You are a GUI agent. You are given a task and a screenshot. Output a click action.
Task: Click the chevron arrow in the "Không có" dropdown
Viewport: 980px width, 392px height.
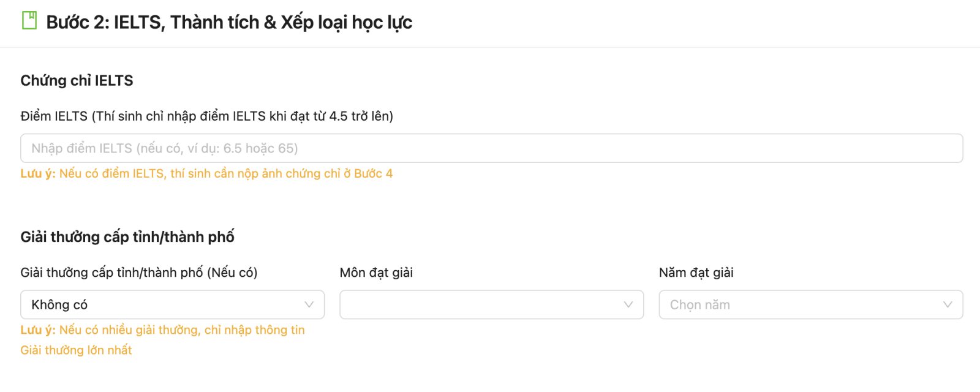coord(309,304)
